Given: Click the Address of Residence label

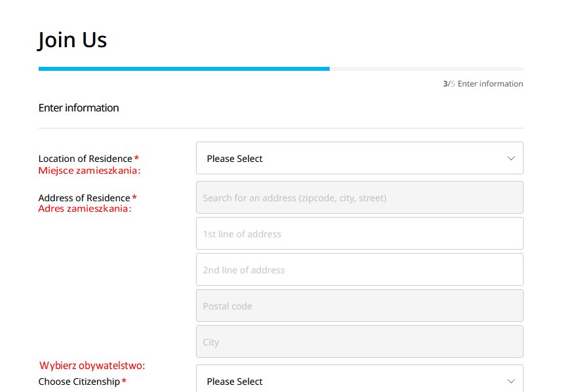Looking at the screenshot, I should pos(85,198).
